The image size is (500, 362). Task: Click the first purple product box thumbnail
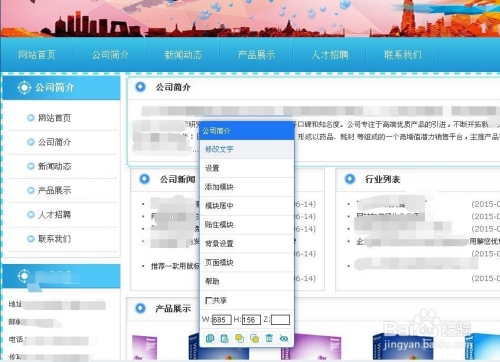(144, 347)
